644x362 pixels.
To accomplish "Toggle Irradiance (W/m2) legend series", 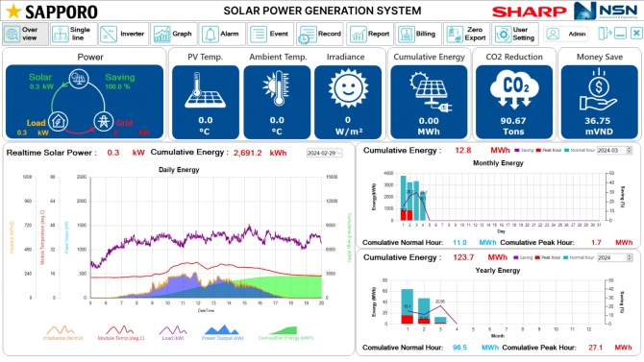I will [x=62, y=332].
